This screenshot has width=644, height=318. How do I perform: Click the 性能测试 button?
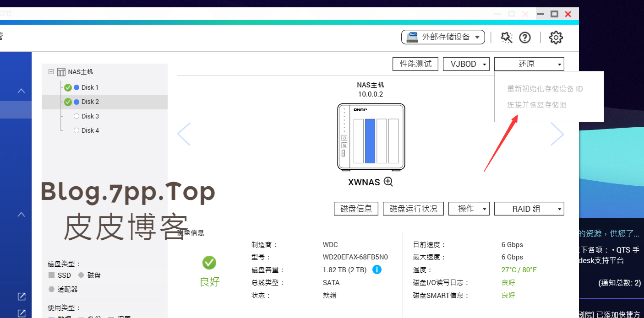[415, 64]
